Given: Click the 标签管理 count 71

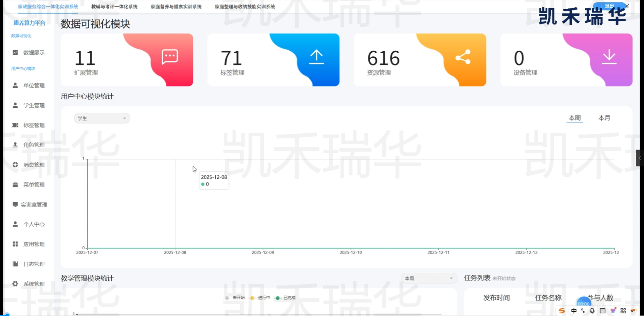Looking at the screenshot, I should [x=231, y=58].
